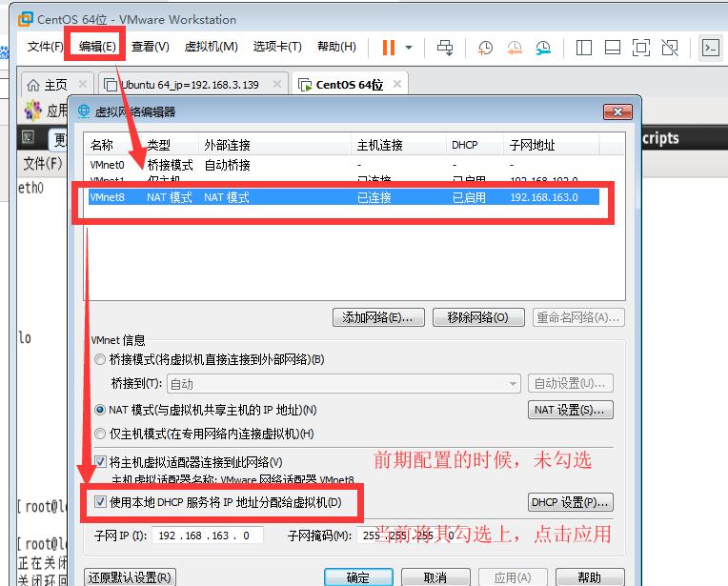Click the 名称 column header

(114, 145)
